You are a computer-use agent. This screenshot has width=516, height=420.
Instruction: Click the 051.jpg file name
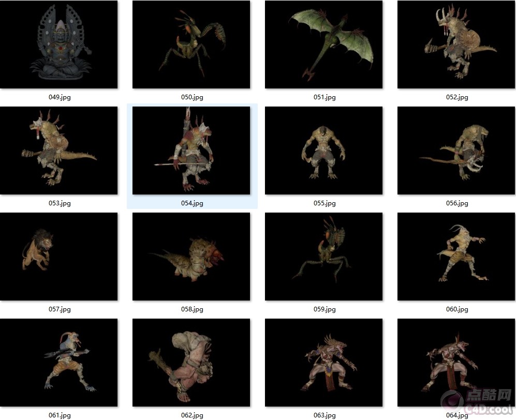325,97
